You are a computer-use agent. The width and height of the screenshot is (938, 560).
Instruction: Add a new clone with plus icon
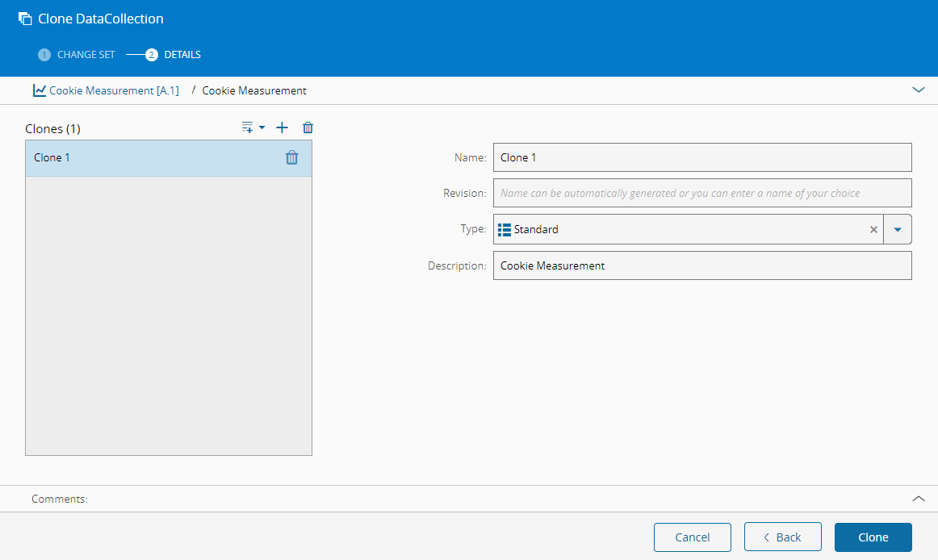[x=282, y=127]
